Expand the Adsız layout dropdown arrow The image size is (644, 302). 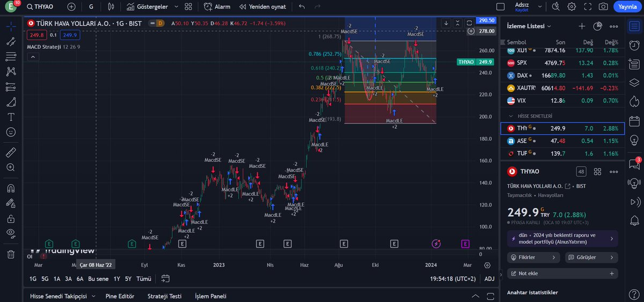[x=539, y=7]
